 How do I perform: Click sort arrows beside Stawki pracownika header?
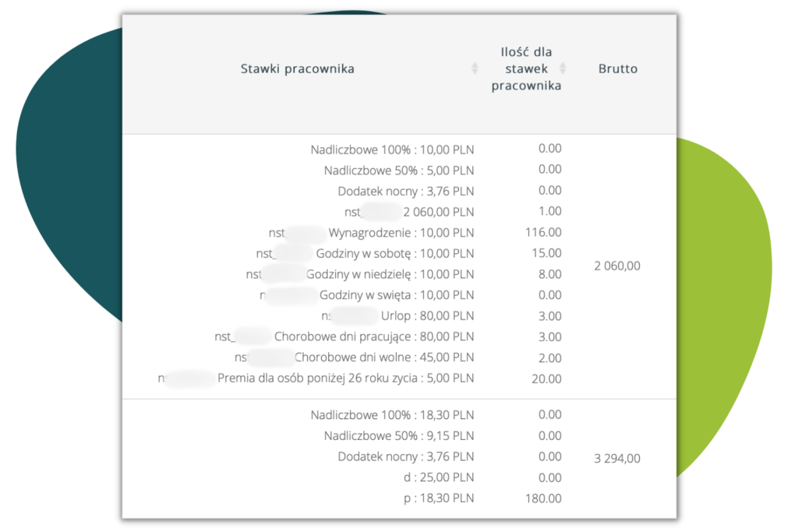475,69
